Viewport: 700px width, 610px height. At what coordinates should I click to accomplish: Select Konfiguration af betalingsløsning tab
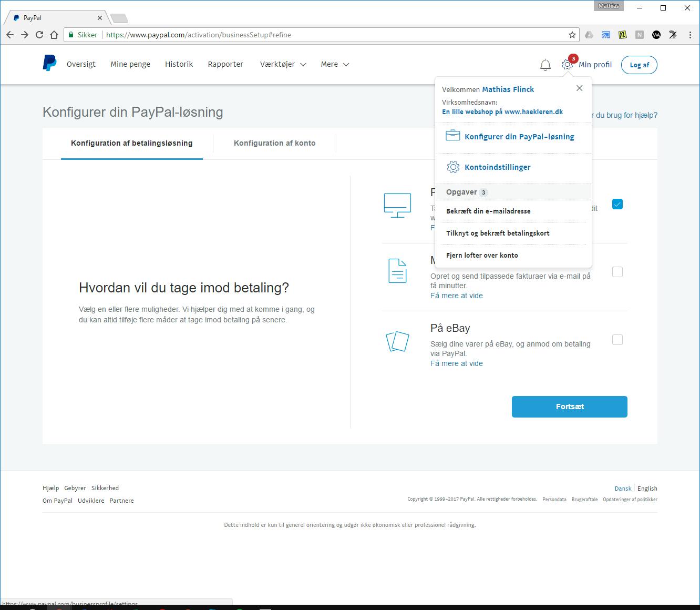[132, 143]
